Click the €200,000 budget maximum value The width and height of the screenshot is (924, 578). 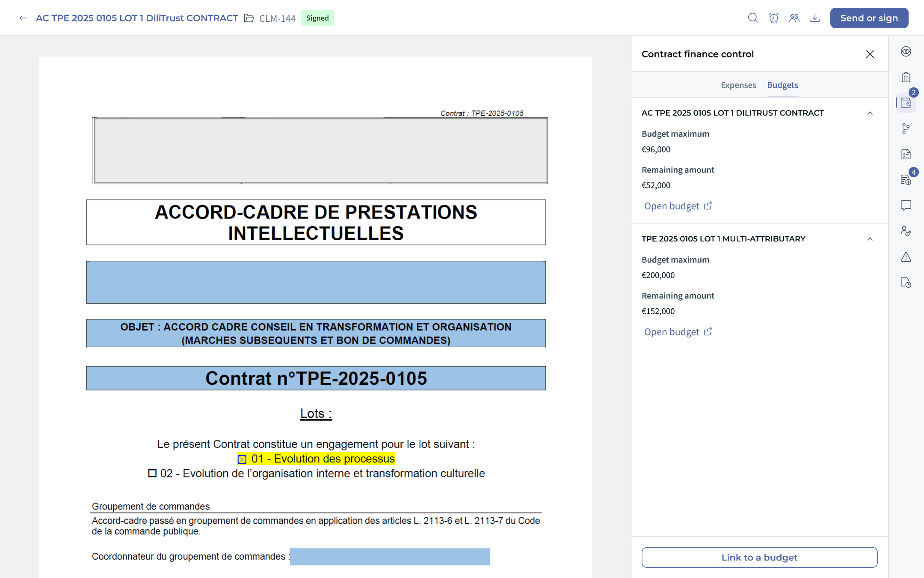point(658,275)
